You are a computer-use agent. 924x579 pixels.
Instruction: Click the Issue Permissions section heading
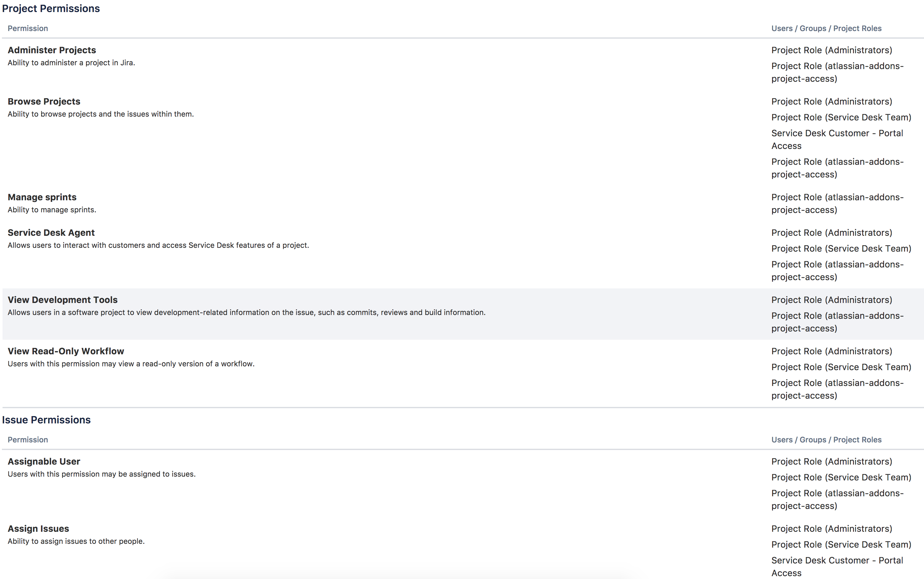[46, 420]
